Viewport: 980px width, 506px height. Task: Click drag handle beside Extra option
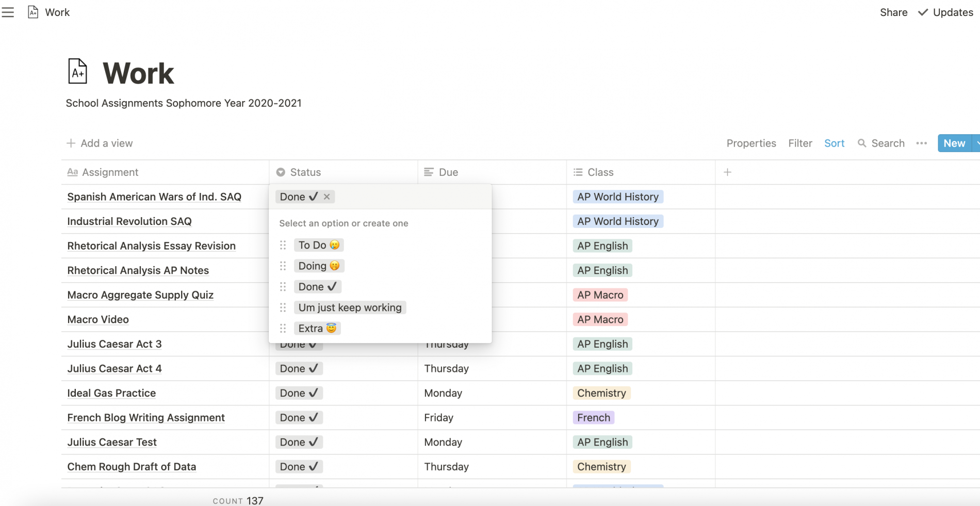283,329
